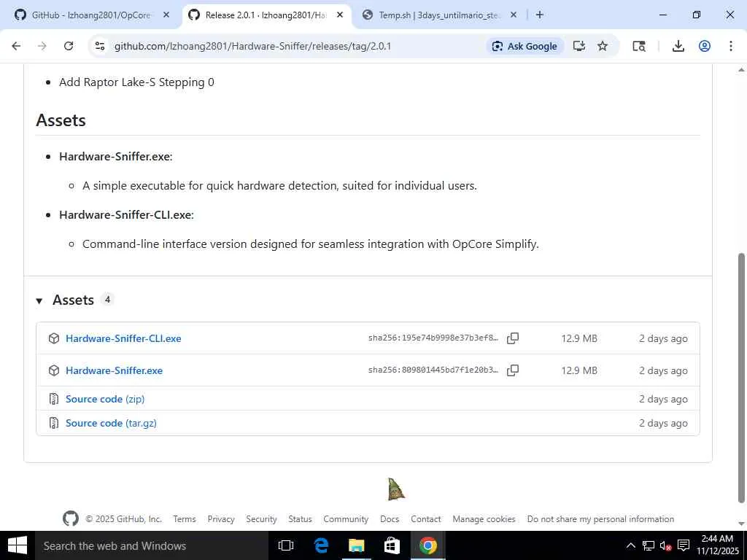
Task: Click the address bar URL
Action: [252, 46]
